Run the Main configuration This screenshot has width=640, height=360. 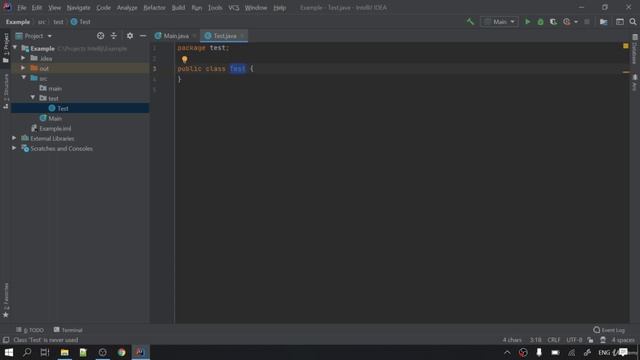(527, 22)
